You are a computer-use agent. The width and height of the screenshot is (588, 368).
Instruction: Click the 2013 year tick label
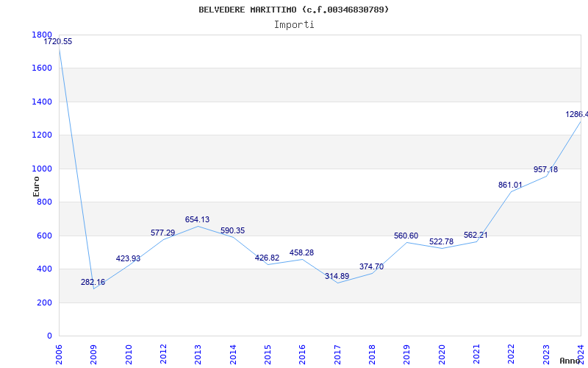(198, 355)
